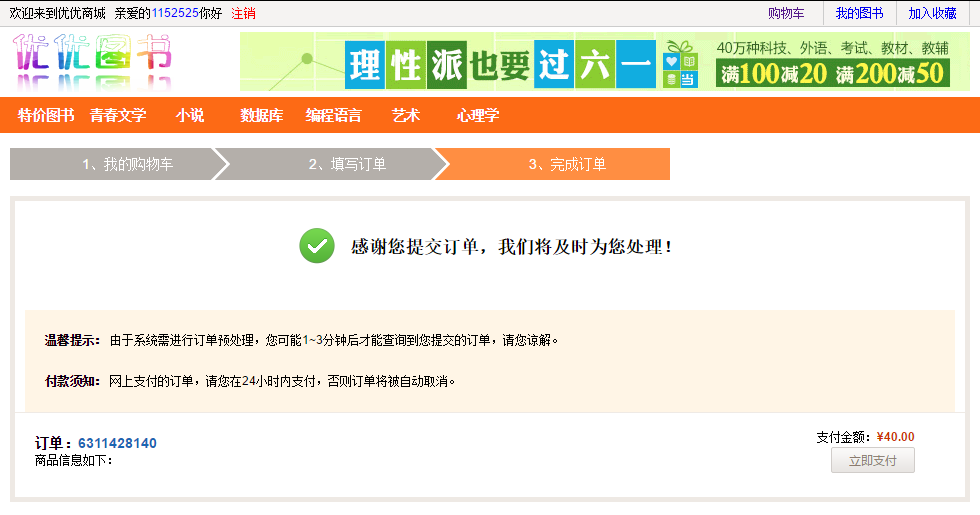Image resolution: width=980 pixels, height=515 pixels.
Task: Click the green checkmark success icon
Action: tap(317, 246)
